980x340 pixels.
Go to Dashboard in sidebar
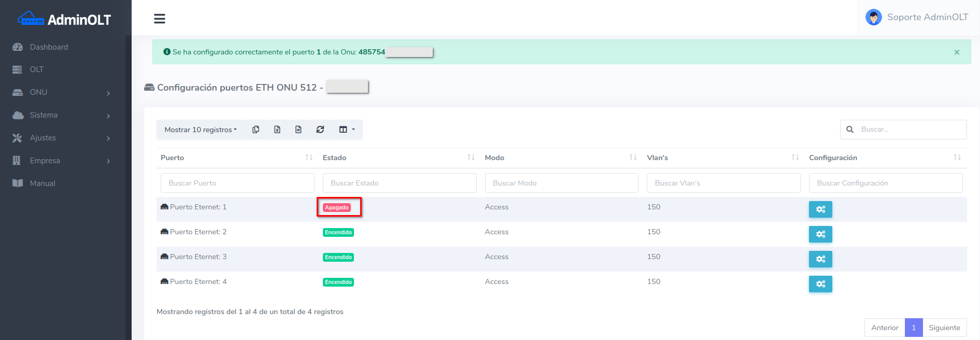(x=49, y=47)
